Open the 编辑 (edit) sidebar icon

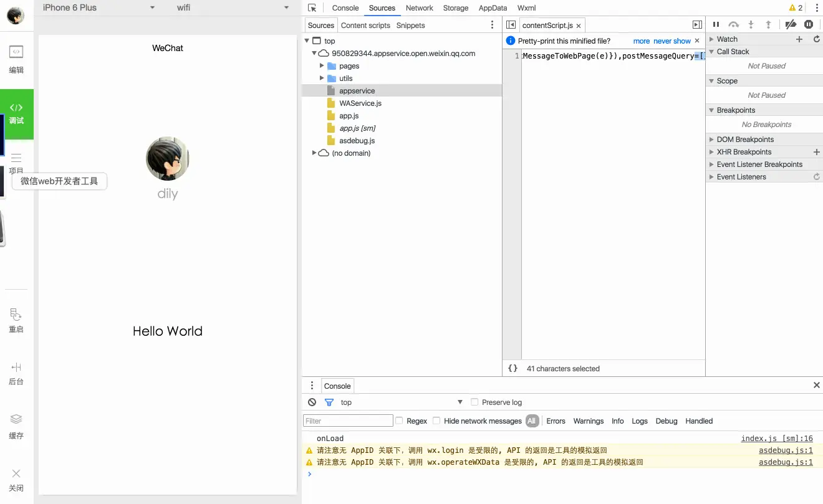(16, 59)
